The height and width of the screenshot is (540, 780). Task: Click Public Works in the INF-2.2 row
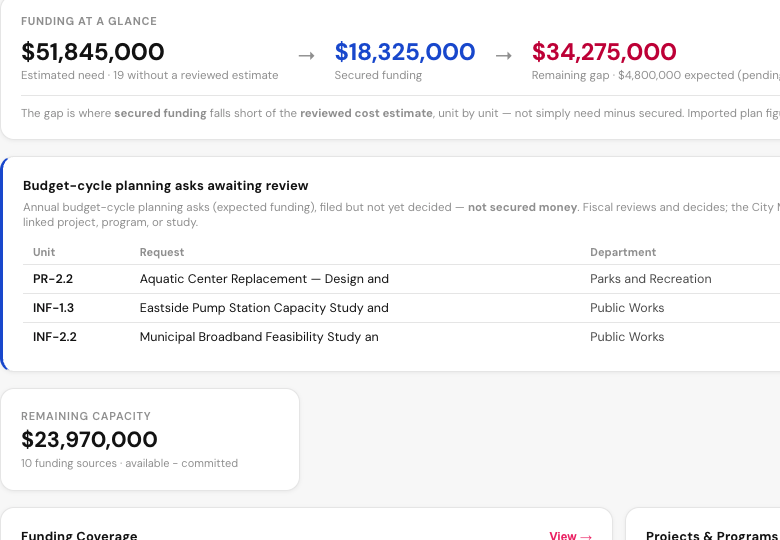[x=627, y=337]
